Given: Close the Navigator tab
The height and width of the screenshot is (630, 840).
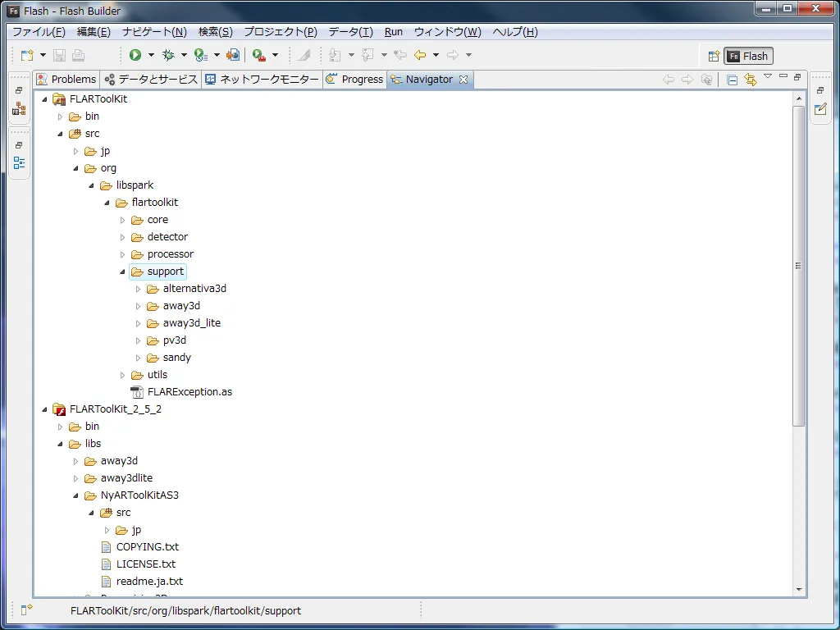Looking at the screenshot, I should coord(463,80).
